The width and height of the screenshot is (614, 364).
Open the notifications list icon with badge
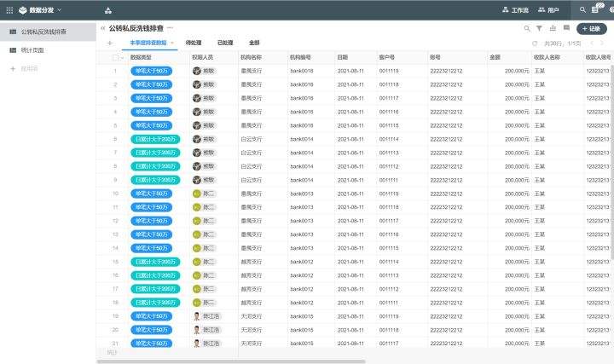pos(596,9)
